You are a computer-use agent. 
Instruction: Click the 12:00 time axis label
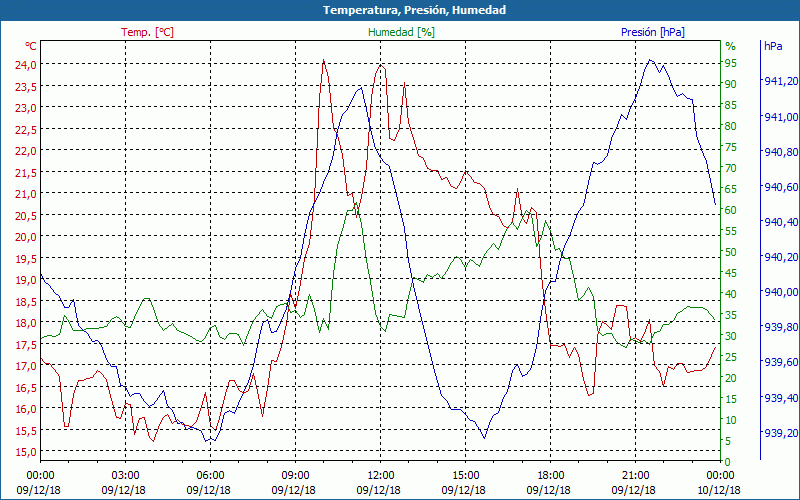[x=380, y=477]
